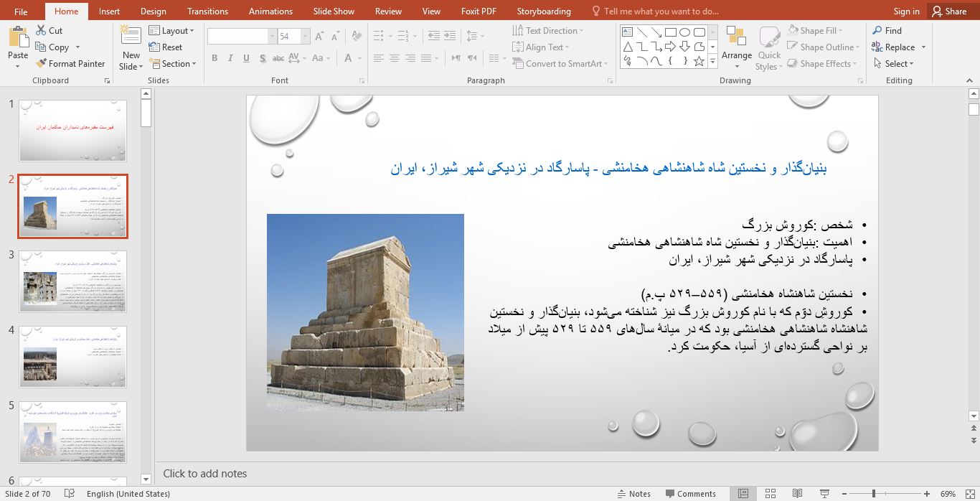The width and height of the screenshot is (980, 501).
Task: Open the Layout dropdown
Action: pos(172,31)
